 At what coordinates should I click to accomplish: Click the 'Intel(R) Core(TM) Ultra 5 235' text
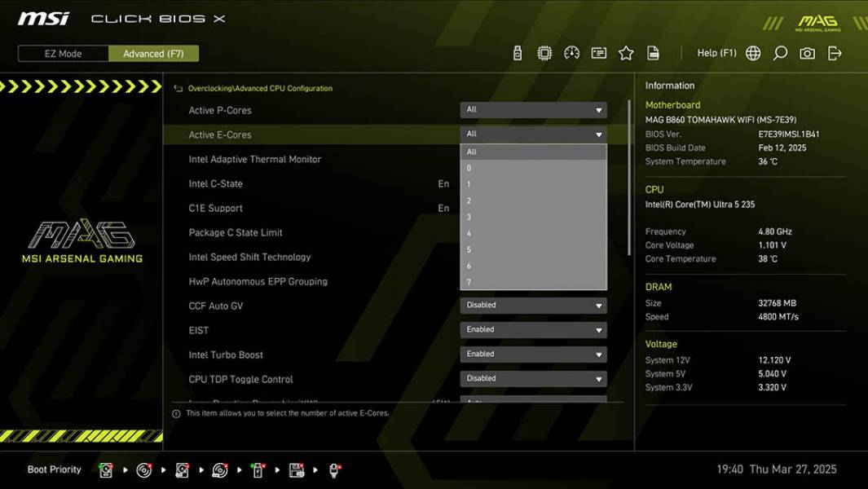click(700, 205)
